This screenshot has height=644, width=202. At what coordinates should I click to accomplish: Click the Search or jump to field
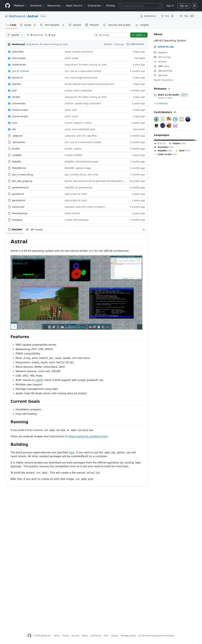(141, 6)
